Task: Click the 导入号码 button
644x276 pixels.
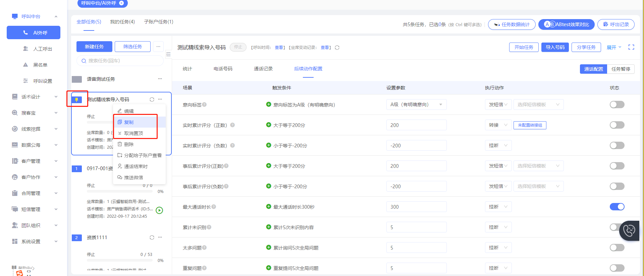Action: click(x=555, y=47)
